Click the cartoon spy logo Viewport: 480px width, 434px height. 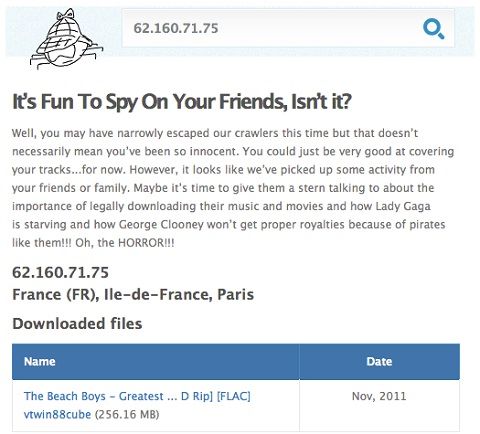tap(66, 39)
